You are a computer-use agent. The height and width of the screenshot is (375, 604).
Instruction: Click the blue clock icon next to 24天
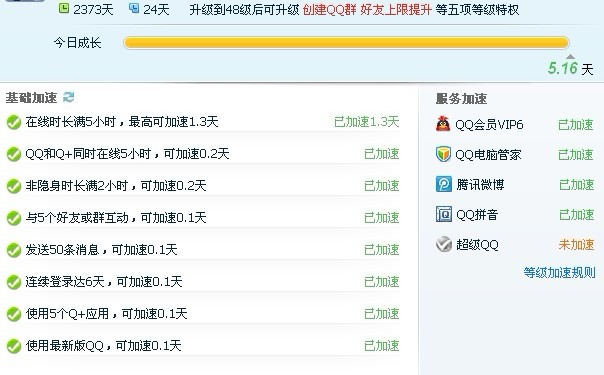point(134,8)
